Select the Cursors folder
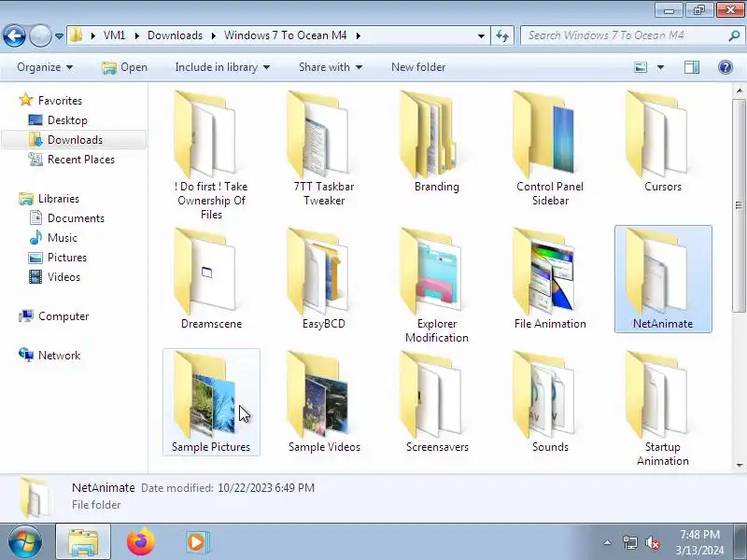 click(663, 141)
